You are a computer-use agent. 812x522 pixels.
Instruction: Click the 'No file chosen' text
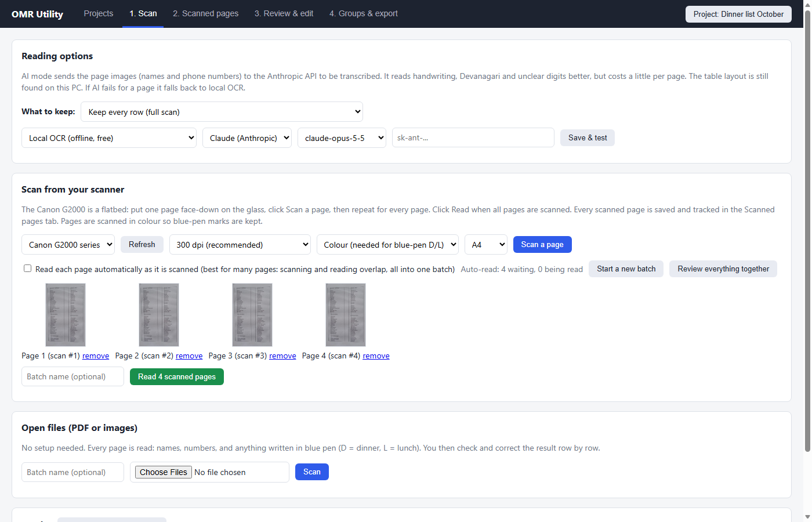220,472
